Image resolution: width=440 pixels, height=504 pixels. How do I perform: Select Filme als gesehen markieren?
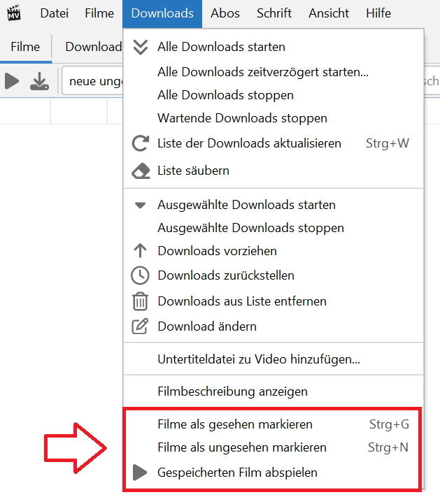pos(235,424)
